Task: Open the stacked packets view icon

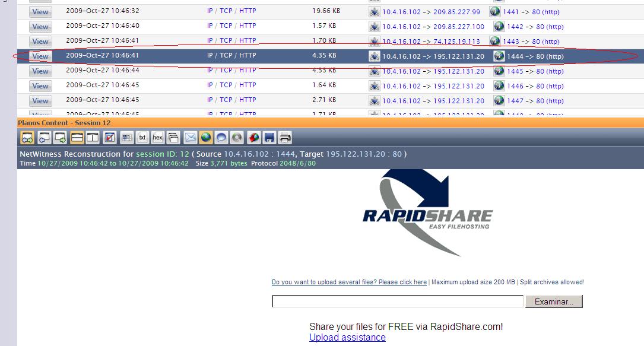Action: (173, 138)
